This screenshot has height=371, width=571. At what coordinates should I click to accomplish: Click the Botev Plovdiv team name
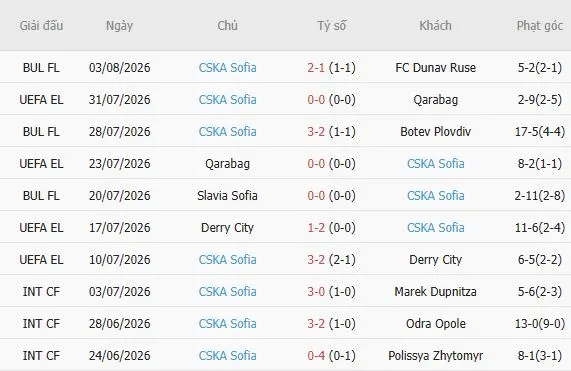pos(436,132)
